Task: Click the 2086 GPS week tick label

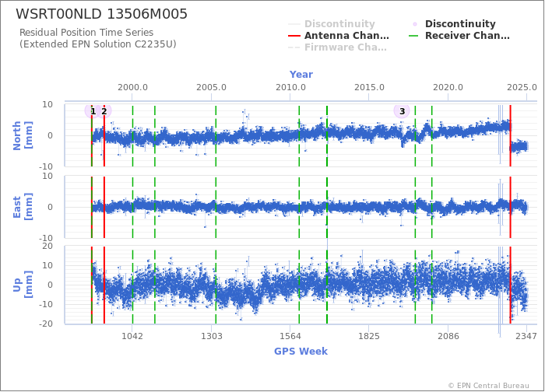Action: tap(448, 336)
